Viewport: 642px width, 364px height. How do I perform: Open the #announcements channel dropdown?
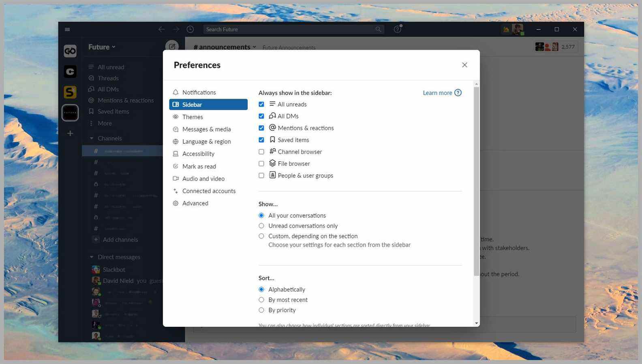[225, 47]
